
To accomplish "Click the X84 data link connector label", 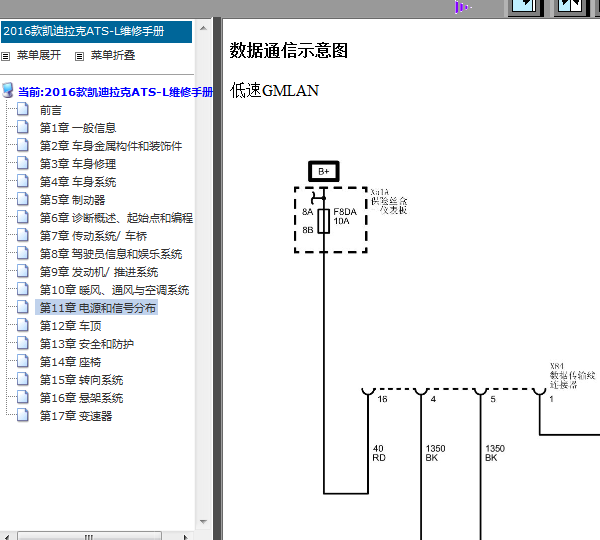I will tap(572, 376).
